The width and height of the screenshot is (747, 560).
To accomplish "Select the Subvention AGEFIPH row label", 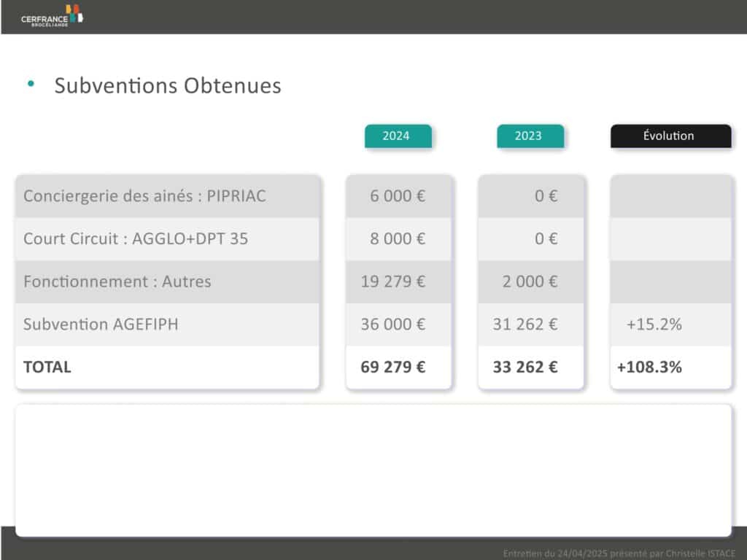I will 101,324.
